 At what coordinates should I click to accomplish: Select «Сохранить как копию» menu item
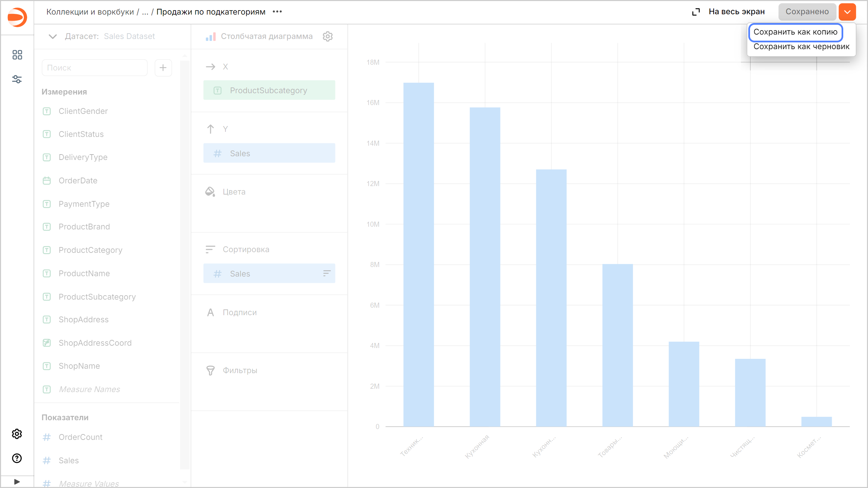[x=795, y=32]
